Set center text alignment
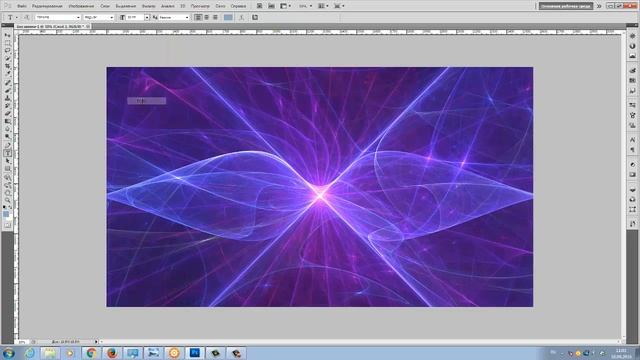 coord(207,17)
